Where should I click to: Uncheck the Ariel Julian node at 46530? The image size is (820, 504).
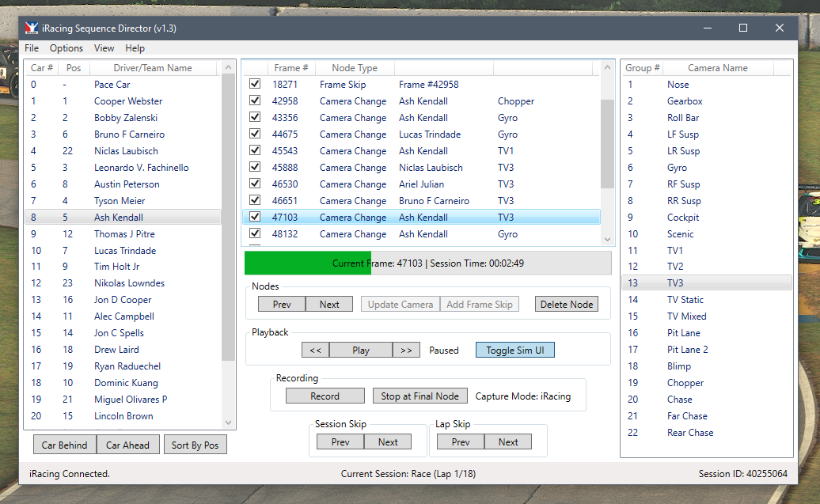(x=255, y=184)
